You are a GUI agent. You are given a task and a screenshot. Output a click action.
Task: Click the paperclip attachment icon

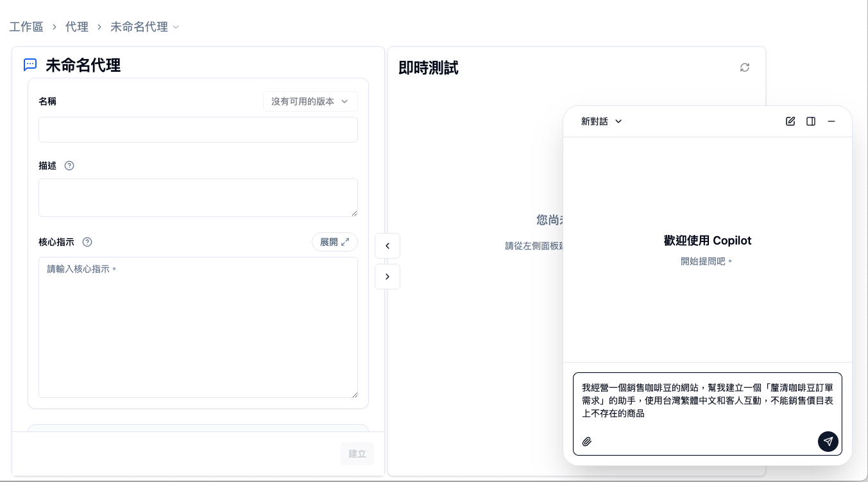pyautogui.click(x=586, y=442)
